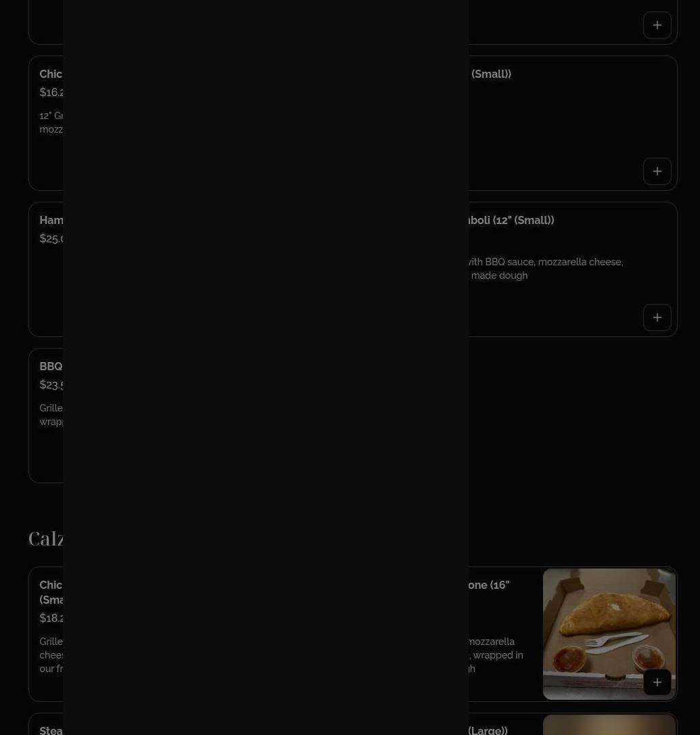Click plus on the "boli (12" (Small))" card
700x735 pixels.
tap(657, 317)
